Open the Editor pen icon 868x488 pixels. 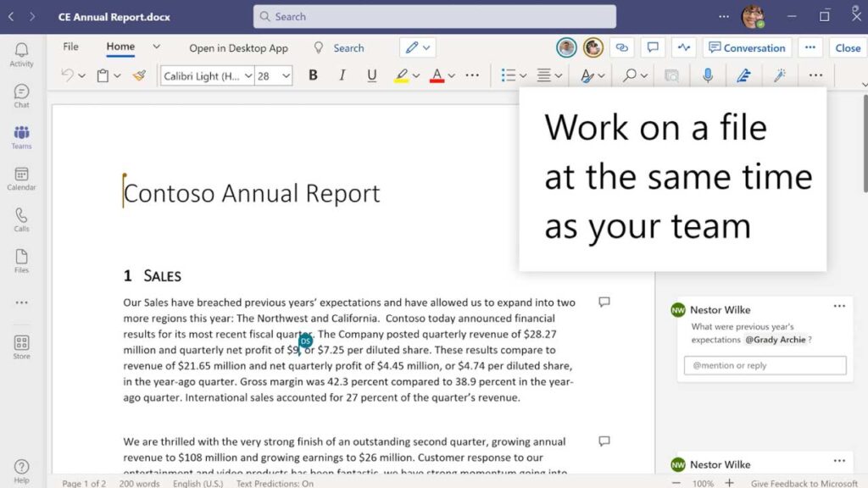[743, 75]
